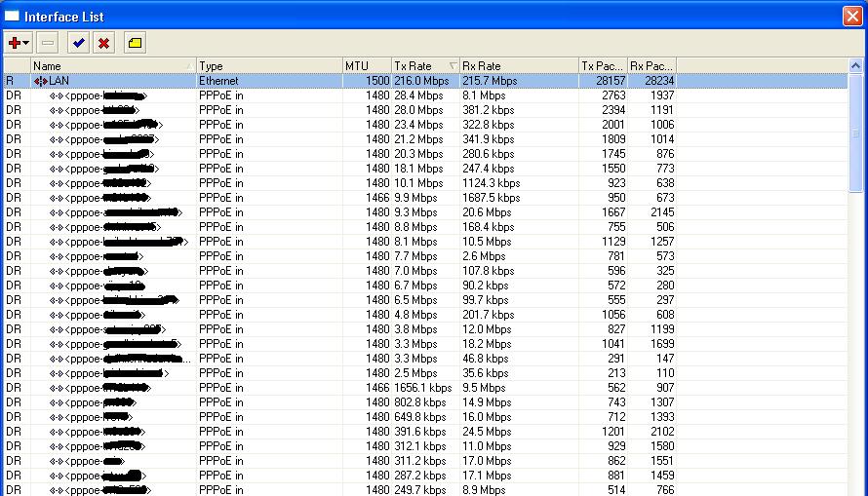Select the LAN interface name

coord(59,81)
